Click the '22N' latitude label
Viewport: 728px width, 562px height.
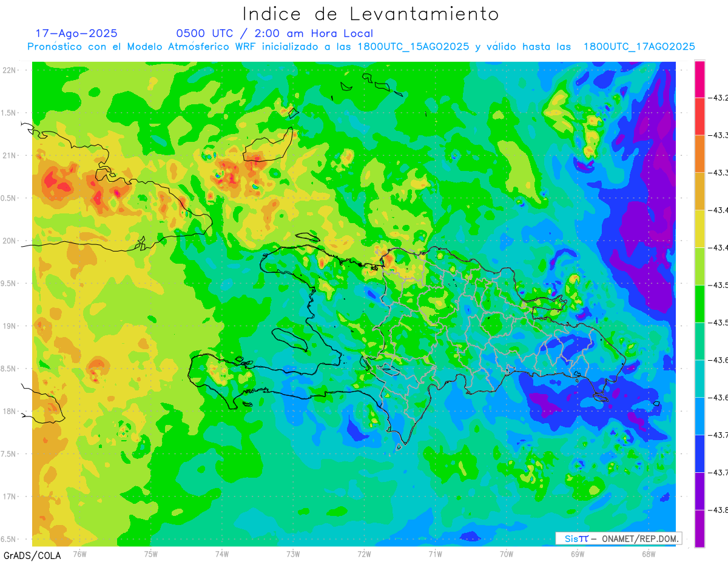(x=10, y=70)
